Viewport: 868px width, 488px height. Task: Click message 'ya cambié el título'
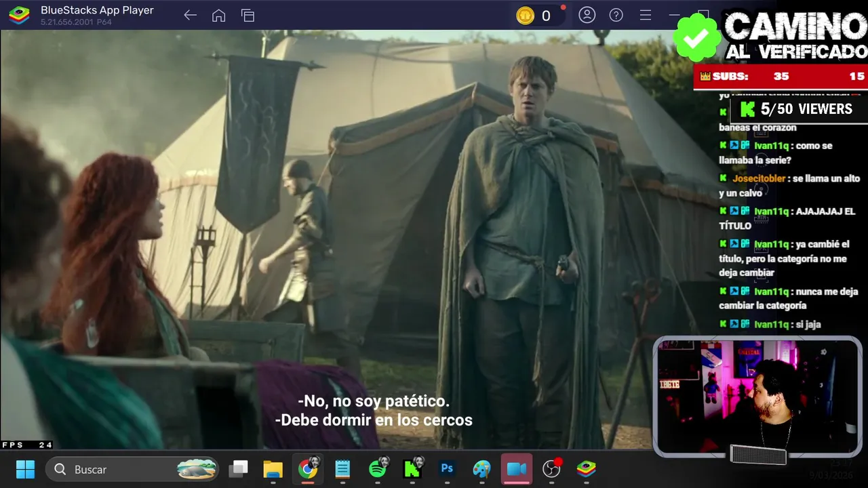pyautogui.click(x=784, y=258)
